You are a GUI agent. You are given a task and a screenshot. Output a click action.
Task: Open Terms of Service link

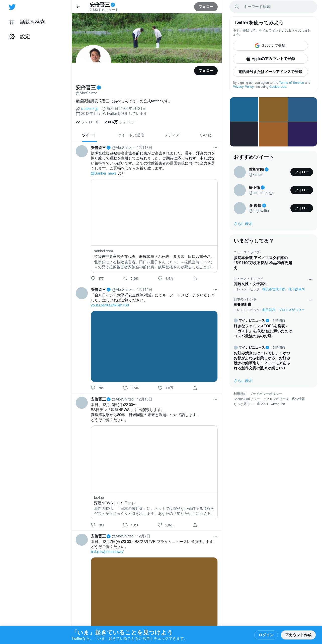click(x=291, y=83)
